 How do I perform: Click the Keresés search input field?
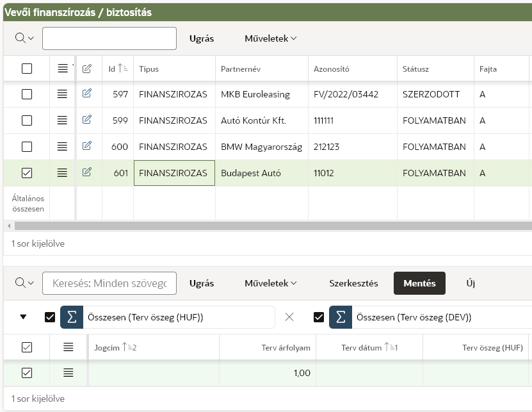109,283
